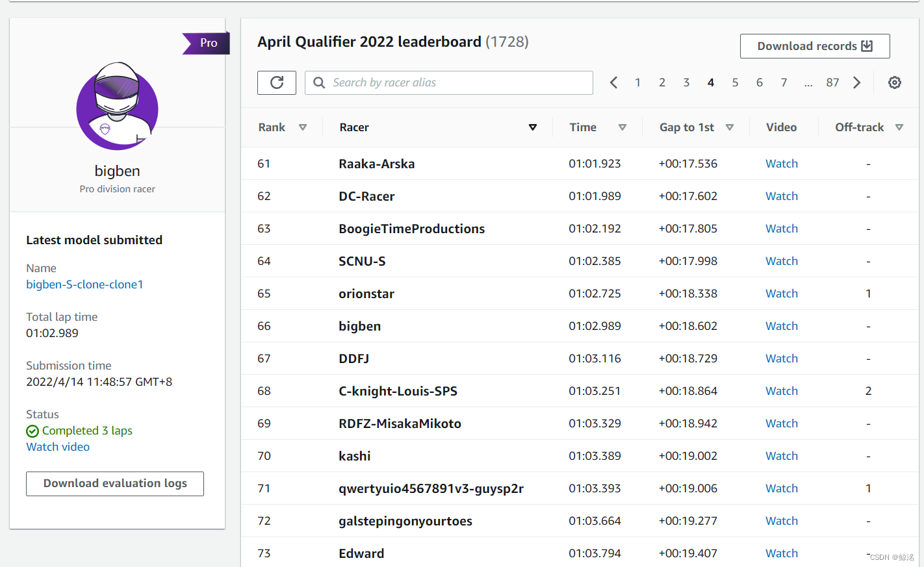Go to leaderboard page 2
924x567 pixels.
click(662, 82)
